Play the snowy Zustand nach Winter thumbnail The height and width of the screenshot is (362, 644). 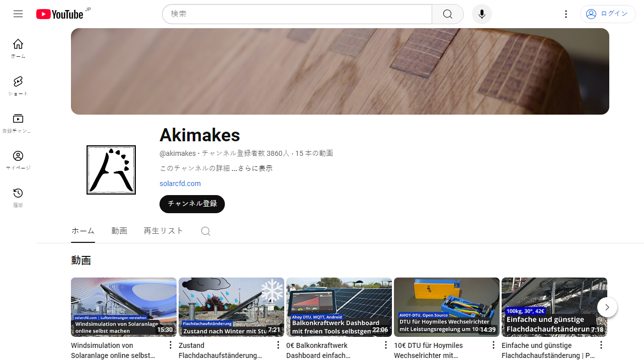(x=231, y=307)
